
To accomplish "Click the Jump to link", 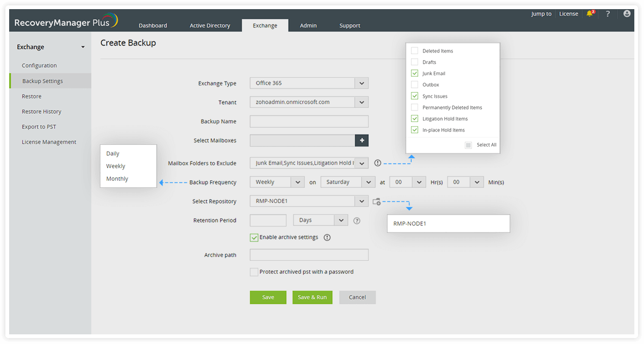I will pos(541,14).
